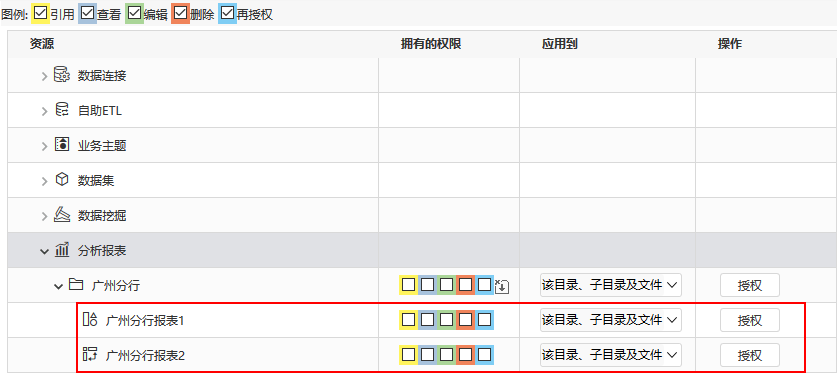Image resolution: width=837 pixels, height=373 pixels.
Task: Check the light-blue 再授权 box for 广州分行
Action: tap(484, 285)
